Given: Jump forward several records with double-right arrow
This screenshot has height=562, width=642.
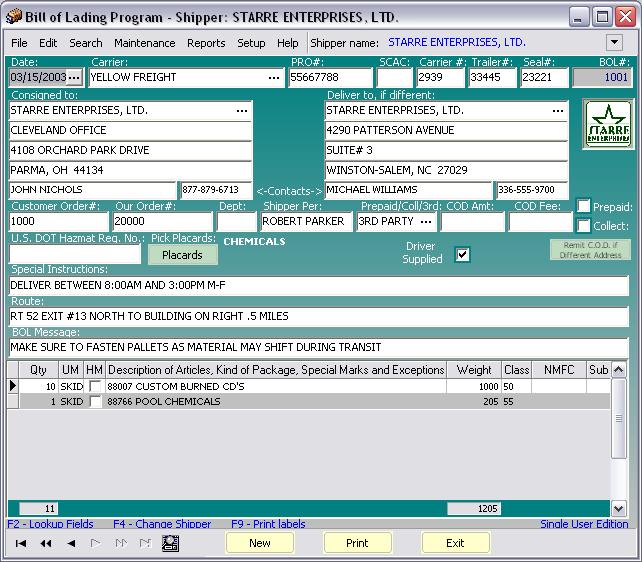Looking at the screenshot, I should coord(121,543).
